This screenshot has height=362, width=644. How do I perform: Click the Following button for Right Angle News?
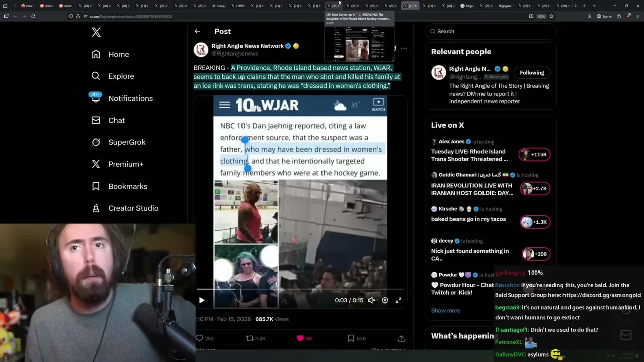tap(532, 73)
